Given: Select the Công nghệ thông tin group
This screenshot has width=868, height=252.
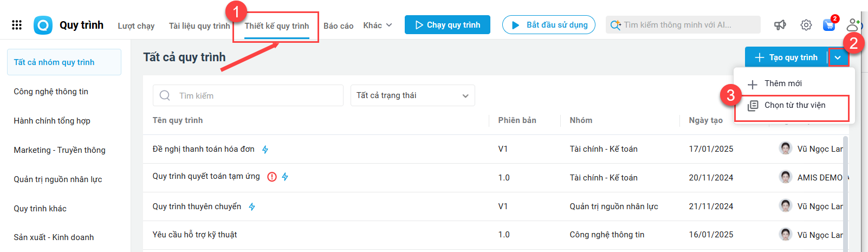Looking at the screenshot, I should [x=51, y=92].
